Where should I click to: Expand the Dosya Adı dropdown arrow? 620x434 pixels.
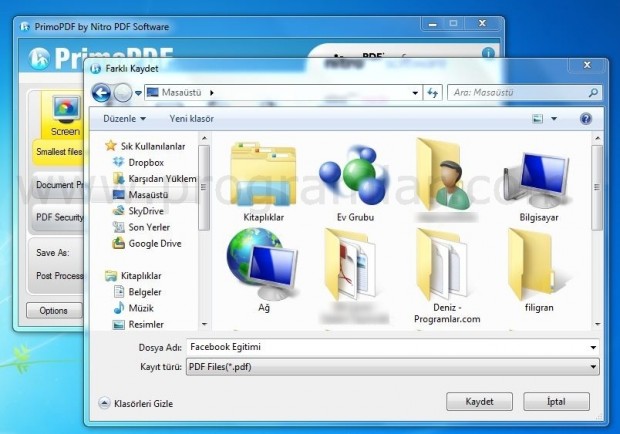593,347
